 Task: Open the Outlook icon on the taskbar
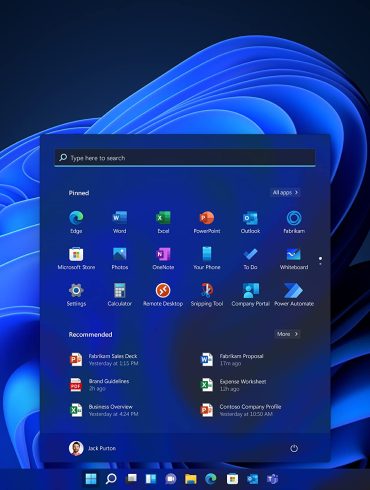pos(252,479)
